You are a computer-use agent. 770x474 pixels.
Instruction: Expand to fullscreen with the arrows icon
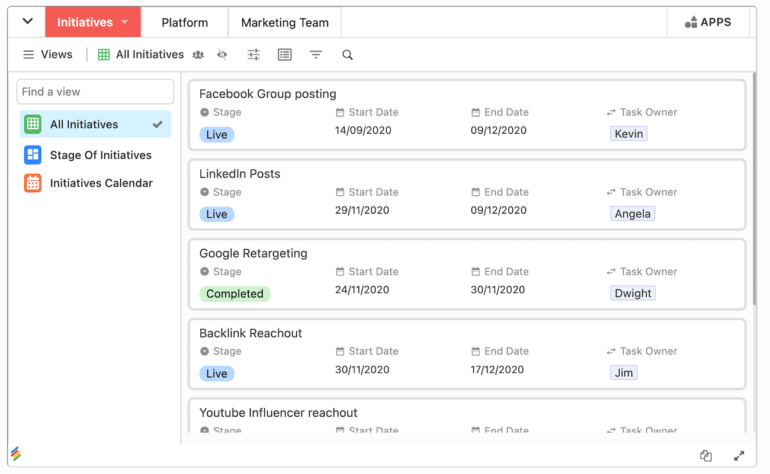(739, 456)
